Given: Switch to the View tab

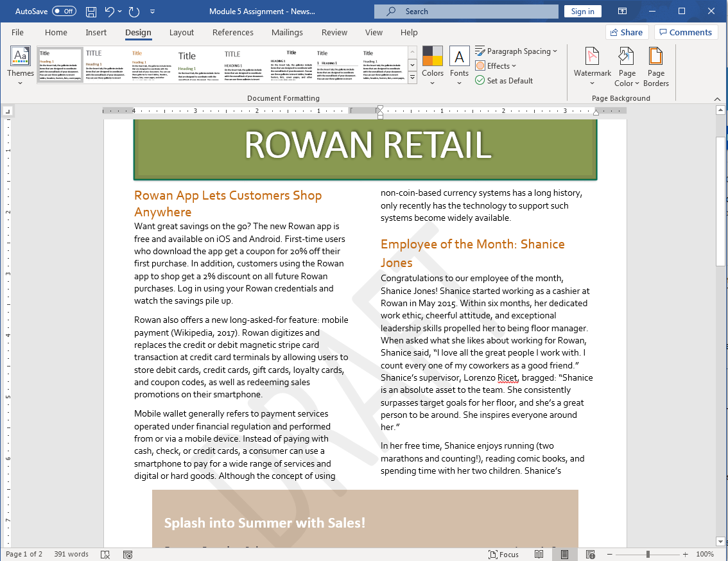Looking at the screenshot, I should [x=374, y=32].
